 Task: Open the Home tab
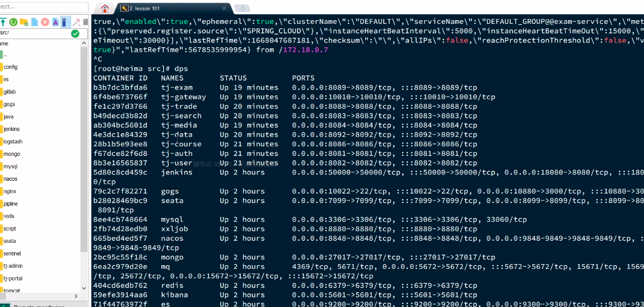[105, 8]
